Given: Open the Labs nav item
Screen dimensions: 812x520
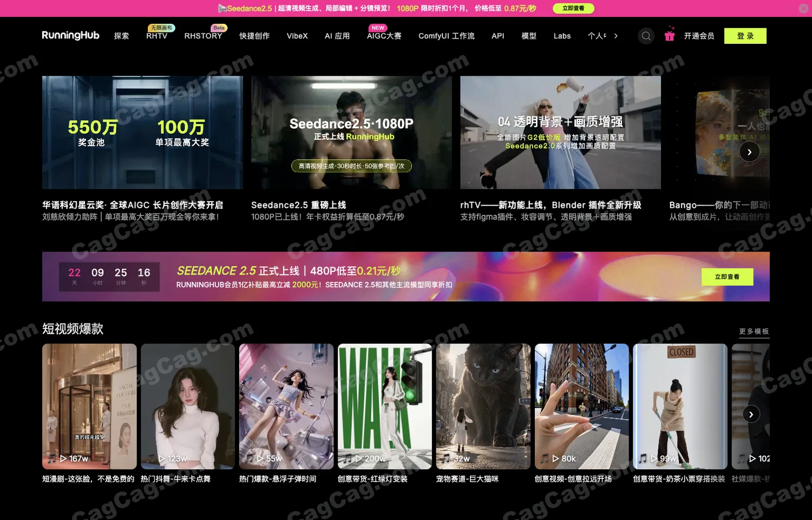Looking at the screenshot, I should [x=562, y=36].
